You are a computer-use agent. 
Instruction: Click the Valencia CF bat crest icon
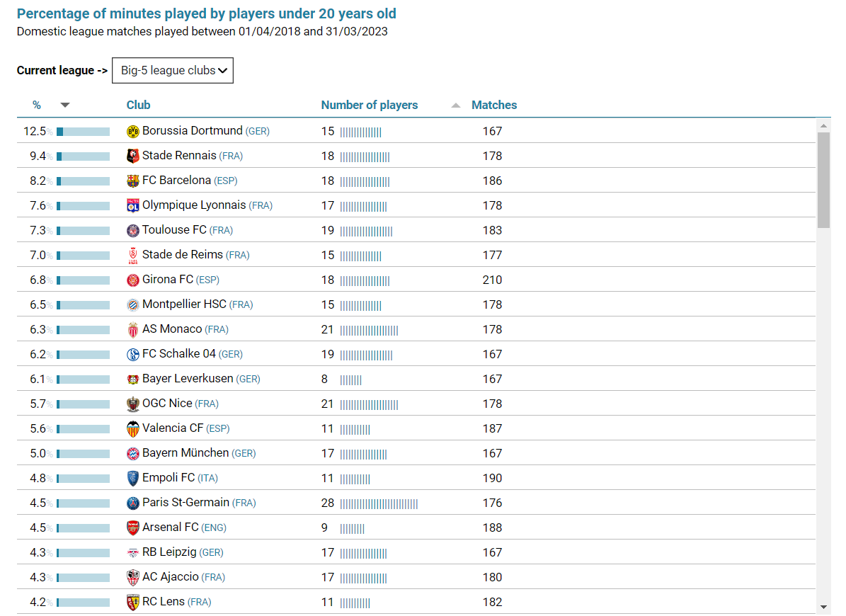[133, 429]
